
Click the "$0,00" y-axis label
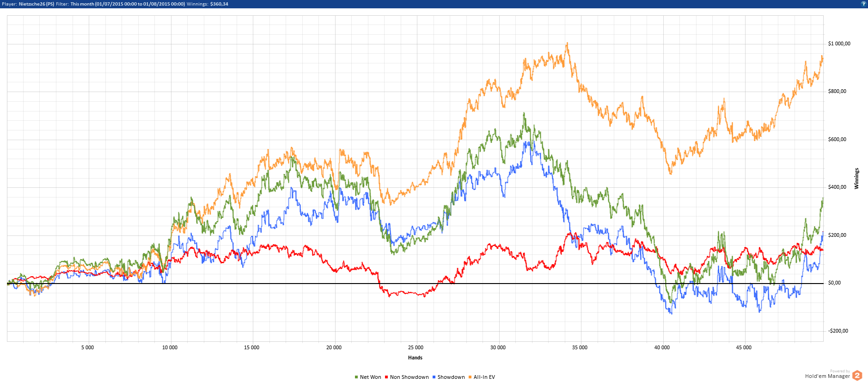[x=834, y=283]
